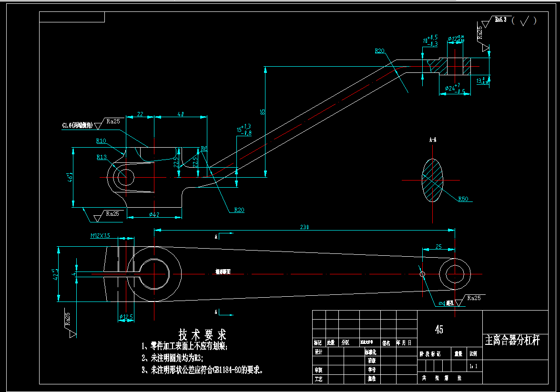Image resolution: width=560 pixels, height=392 pixels.
Task: Click note line 3 mentioning GB1184-80
Action: click(x=203, y=370)
